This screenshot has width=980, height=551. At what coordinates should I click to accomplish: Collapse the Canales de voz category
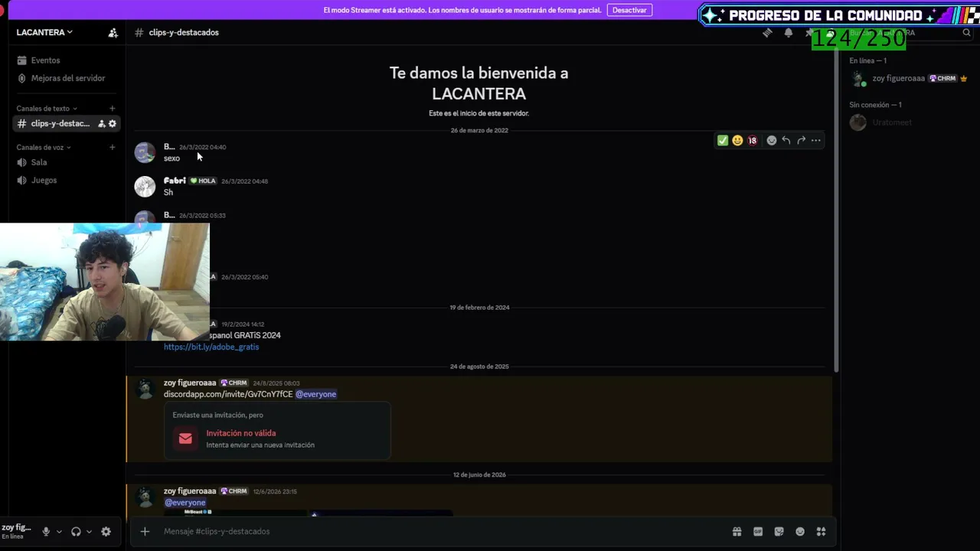tap(44, 148)
